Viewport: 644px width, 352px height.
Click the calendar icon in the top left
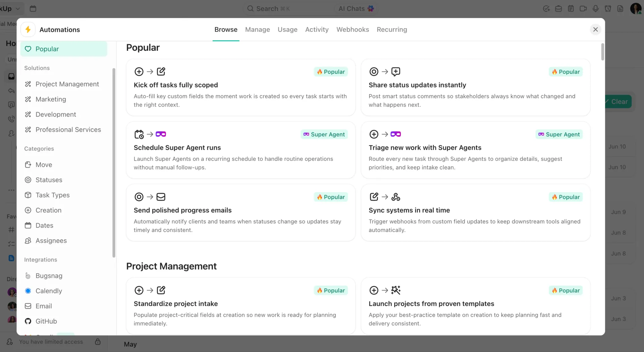point(33,9)
